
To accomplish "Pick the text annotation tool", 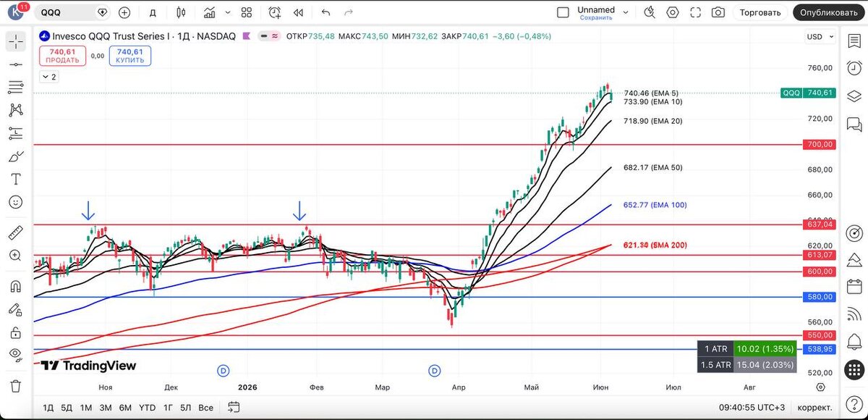I will 16,179.
